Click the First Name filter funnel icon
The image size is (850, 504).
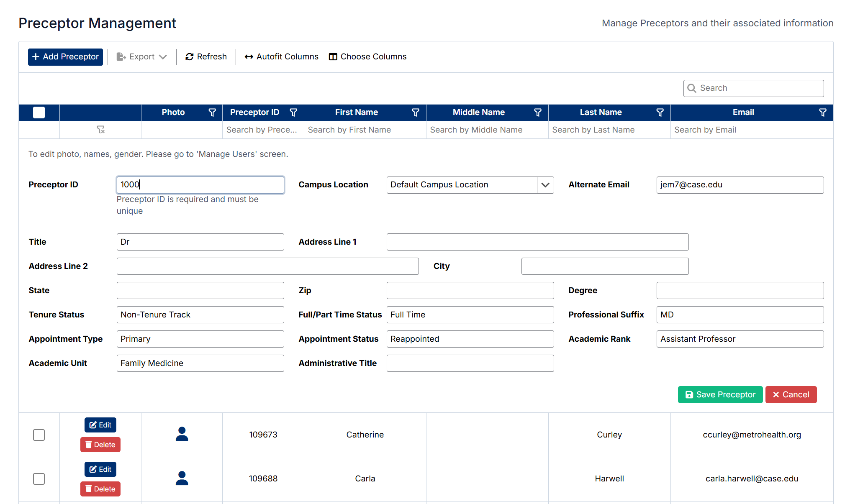click(x=416, y=113)
